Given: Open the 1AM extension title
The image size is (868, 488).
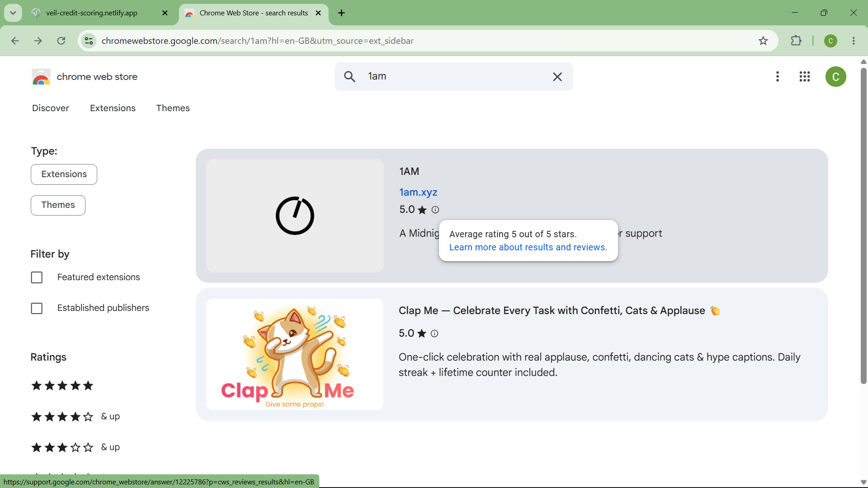Looking at the screenshot, I should [x=409, y=172].
